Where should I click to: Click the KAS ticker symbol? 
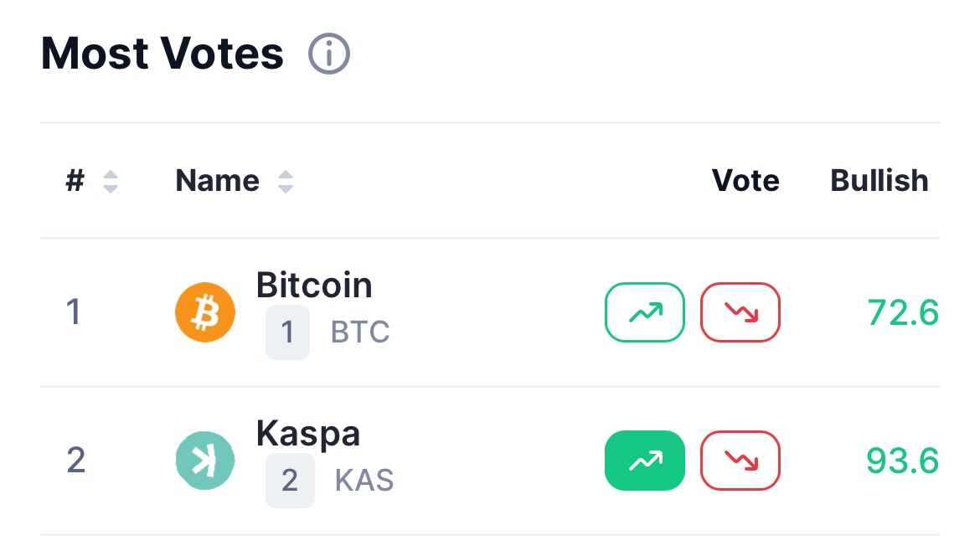click(x=364, y=481)
